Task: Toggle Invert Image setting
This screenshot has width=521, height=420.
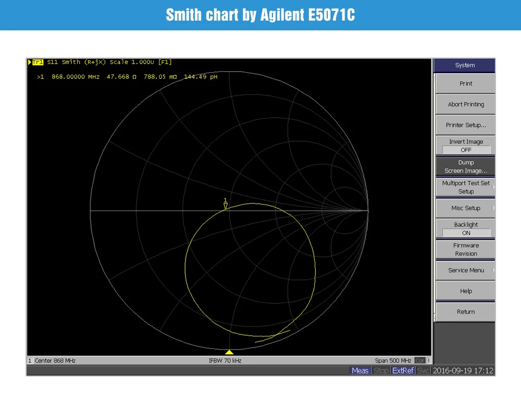Action: click(466, 145)
